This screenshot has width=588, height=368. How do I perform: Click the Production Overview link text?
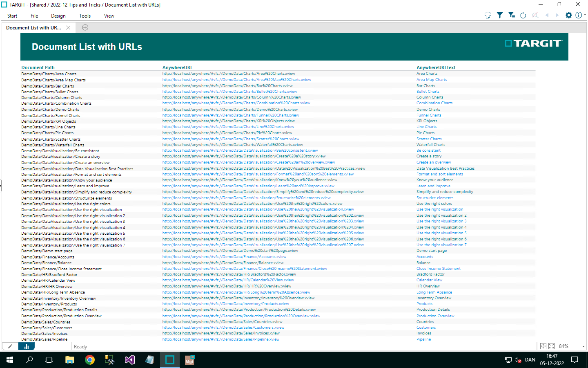(435, 316)
